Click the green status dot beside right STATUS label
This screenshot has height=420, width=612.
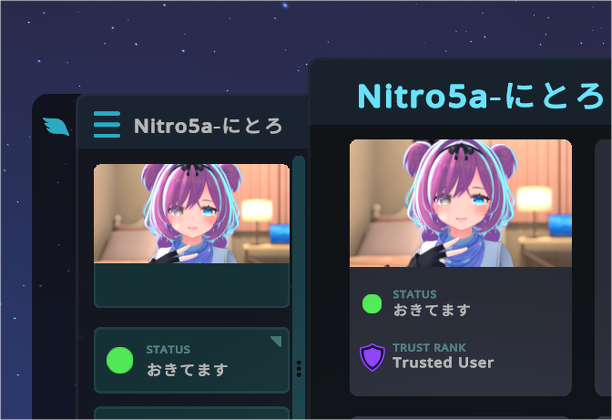pyautogui.click(x=372, y=304)
